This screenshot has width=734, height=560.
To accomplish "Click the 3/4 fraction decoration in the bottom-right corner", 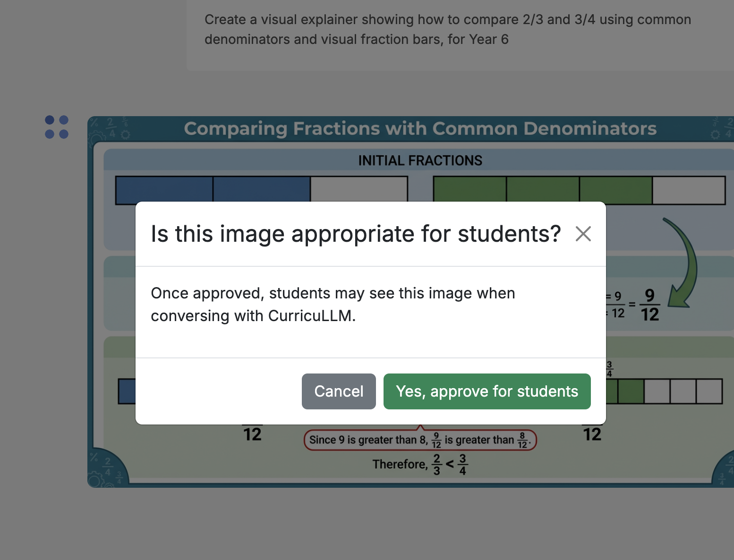I will tap(722, 479).
